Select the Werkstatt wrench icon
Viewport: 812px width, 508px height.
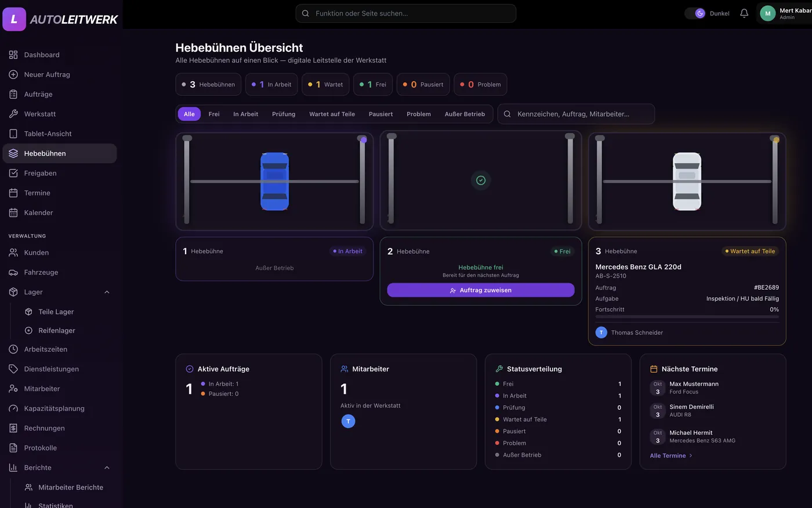click(13, 114)
